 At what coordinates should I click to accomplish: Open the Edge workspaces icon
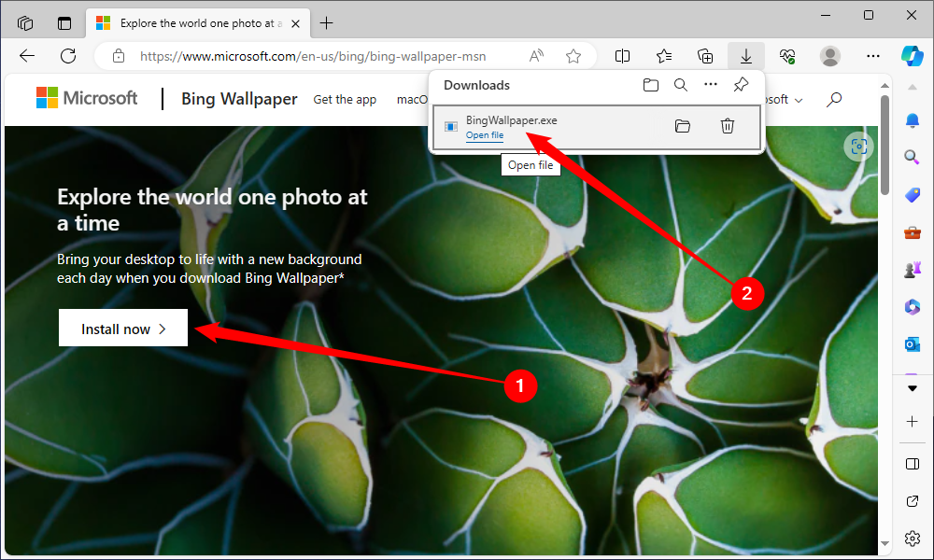(25, 23)
